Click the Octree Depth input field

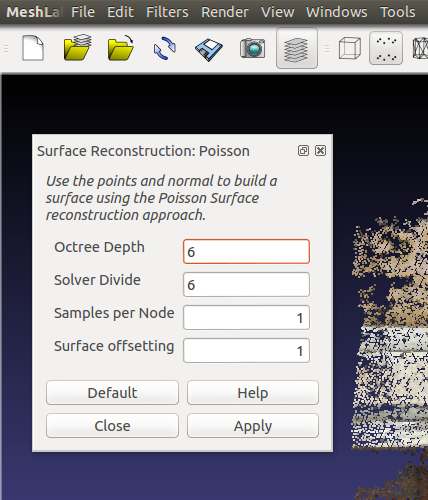(x=246, y=251)
